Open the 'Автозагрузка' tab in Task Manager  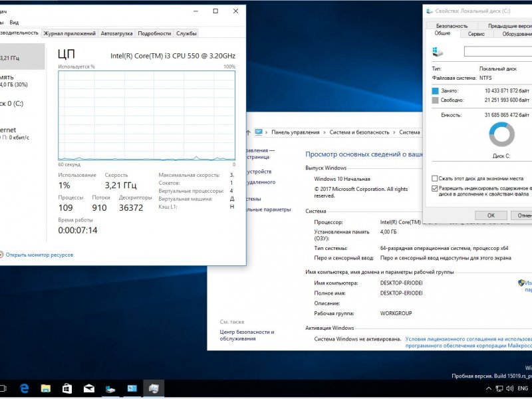(116, 33)
